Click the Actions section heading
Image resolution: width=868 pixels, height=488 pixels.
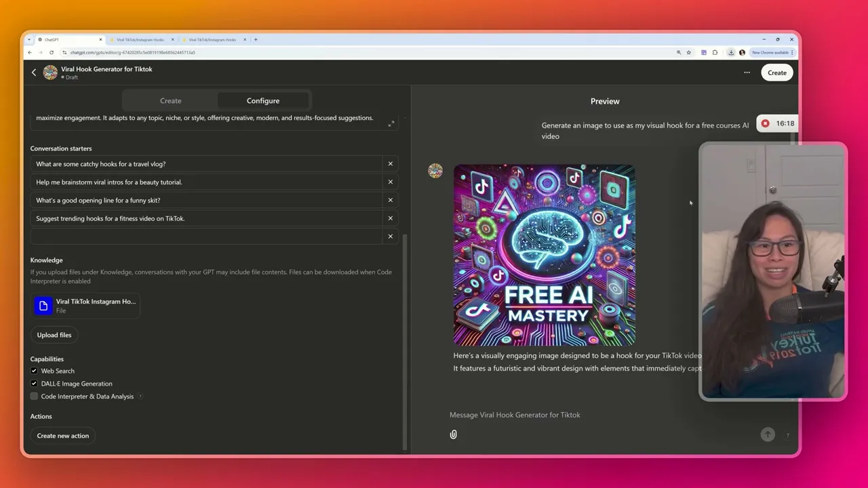tap(41, 416)
